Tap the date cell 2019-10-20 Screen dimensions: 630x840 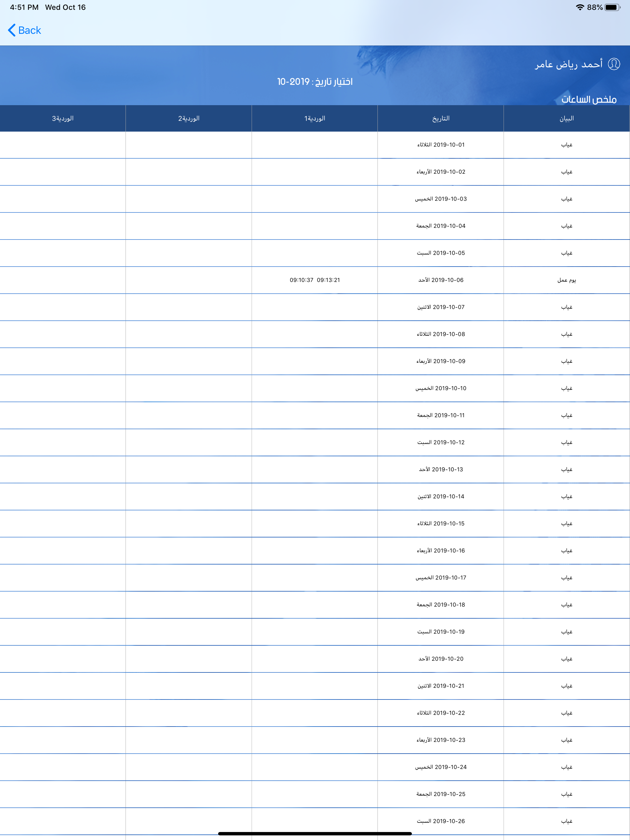tap(441, 659)
